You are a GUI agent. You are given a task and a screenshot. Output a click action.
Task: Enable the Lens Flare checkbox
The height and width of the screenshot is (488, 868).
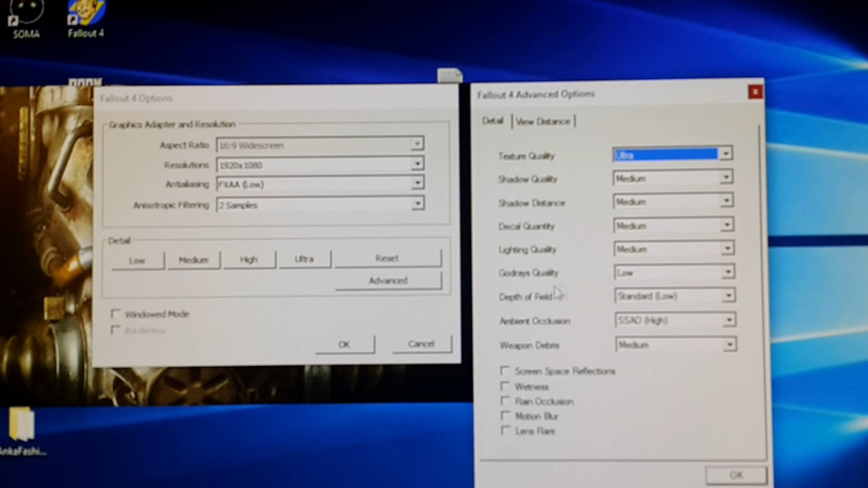tap(504, 430)
